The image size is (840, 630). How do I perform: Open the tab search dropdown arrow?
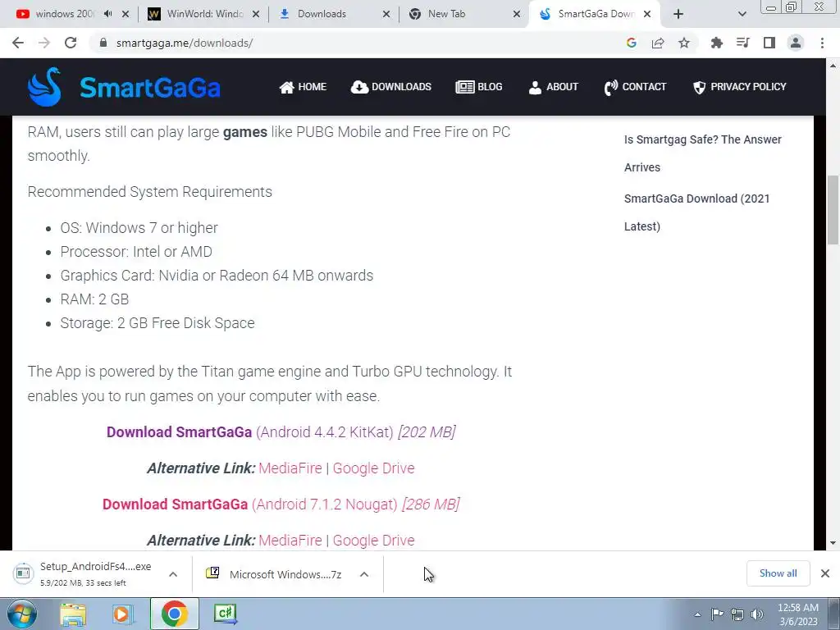tap(742, 14)
